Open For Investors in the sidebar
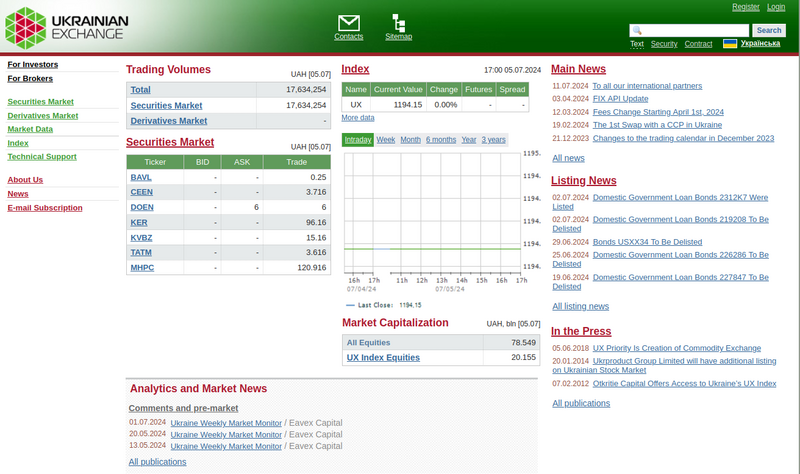The width and height of the screenshot is (800, 474). coord(33,64)
